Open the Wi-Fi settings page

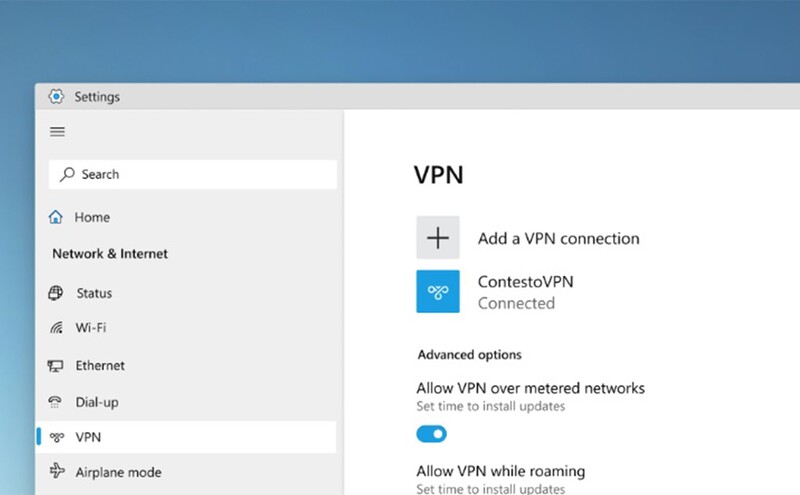point(91,328)
